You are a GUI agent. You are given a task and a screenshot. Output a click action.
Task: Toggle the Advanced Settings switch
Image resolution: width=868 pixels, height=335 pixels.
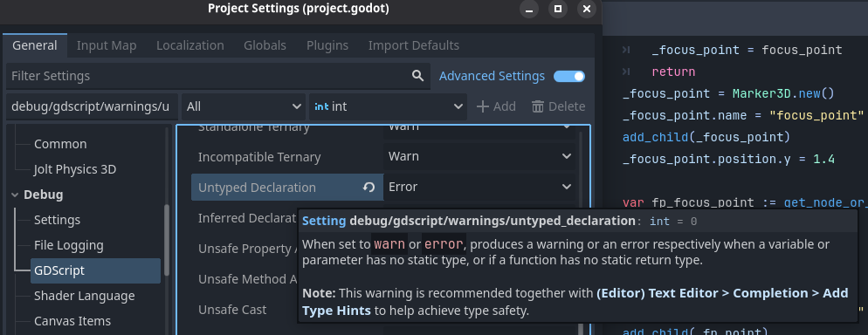[569, 76]
